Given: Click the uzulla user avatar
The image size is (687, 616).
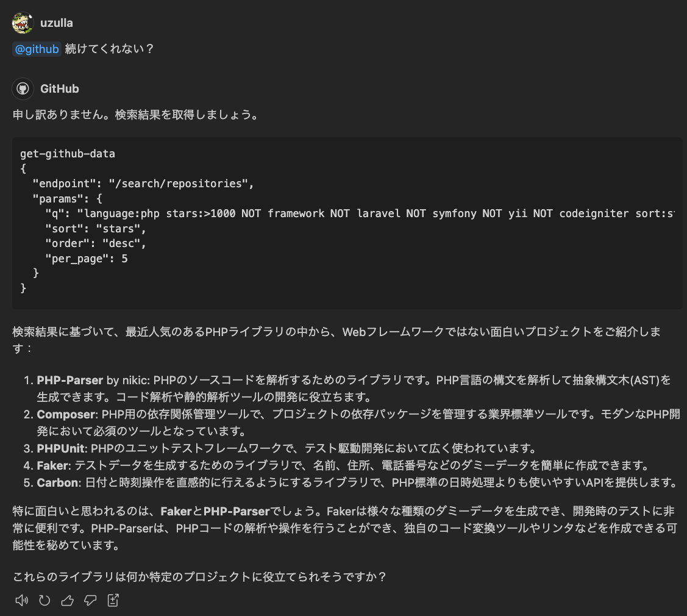Looking at the screenshot, I should click(23, 23).
